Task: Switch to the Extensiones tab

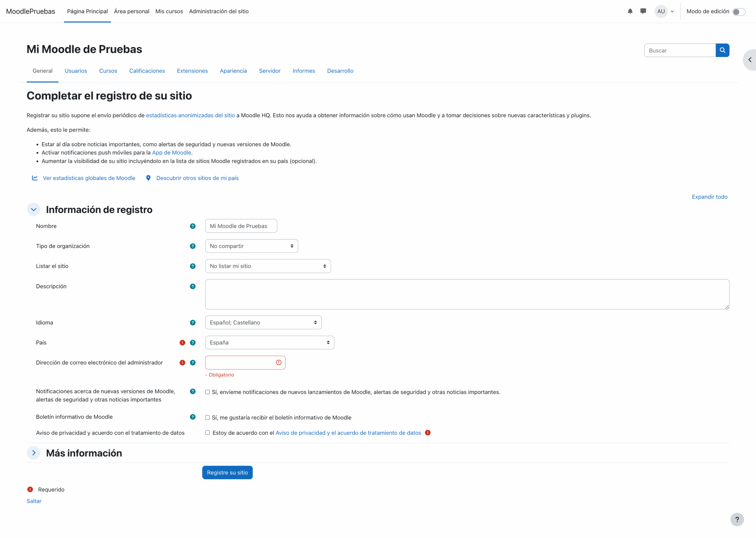Action: click(x=192, y=71)
